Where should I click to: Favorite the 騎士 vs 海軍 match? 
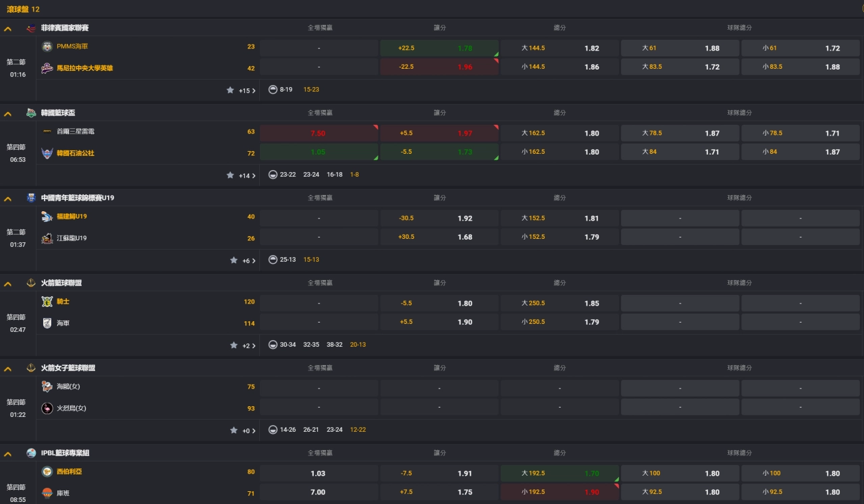234,345
